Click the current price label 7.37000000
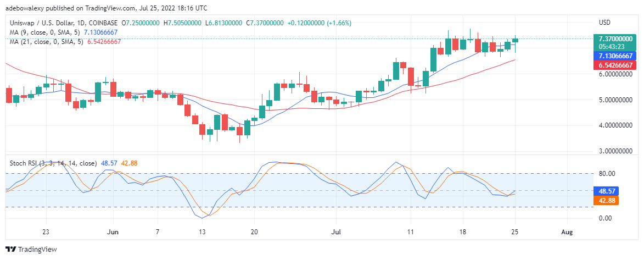Screen dimensions: 644x259 click(615, 38)
